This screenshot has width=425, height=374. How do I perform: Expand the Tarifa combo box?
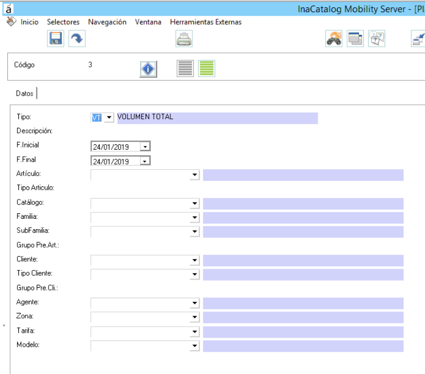click(x=195, y=332)
